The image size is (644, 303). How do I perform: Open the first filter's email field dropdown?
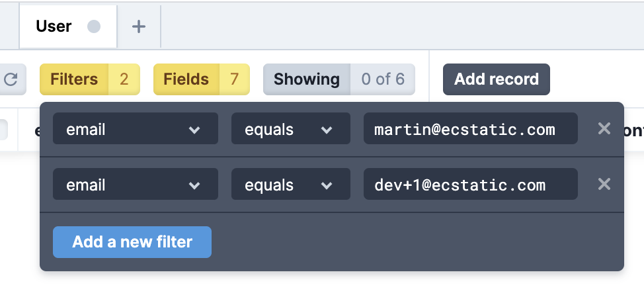(136, 128)
